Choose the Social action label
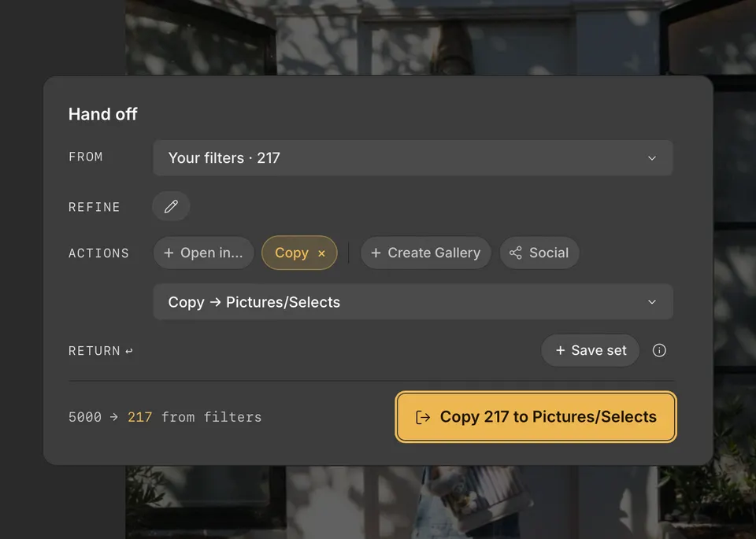756x539 pixels. click(549, 253)
